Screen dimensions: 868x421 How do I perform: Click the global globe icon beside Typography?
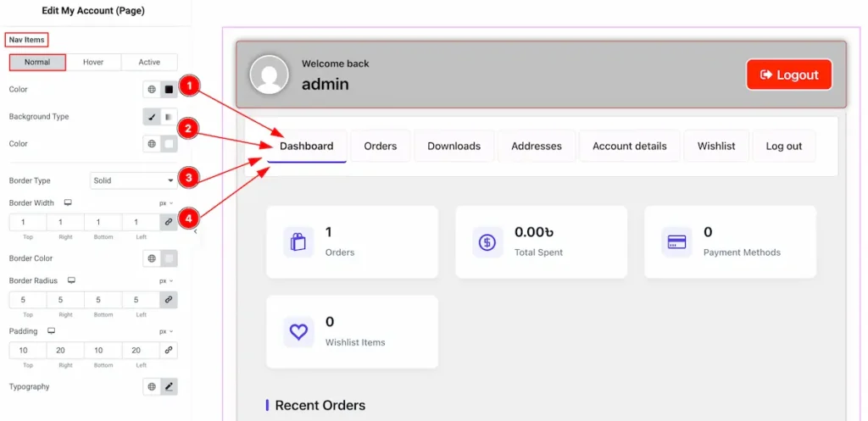(152, 387)
